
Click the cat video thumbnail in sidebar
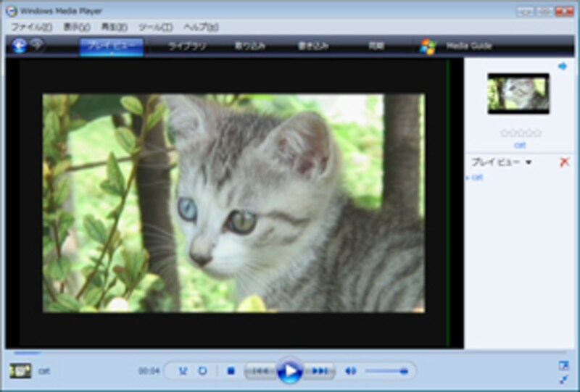[x=518, y=93]
